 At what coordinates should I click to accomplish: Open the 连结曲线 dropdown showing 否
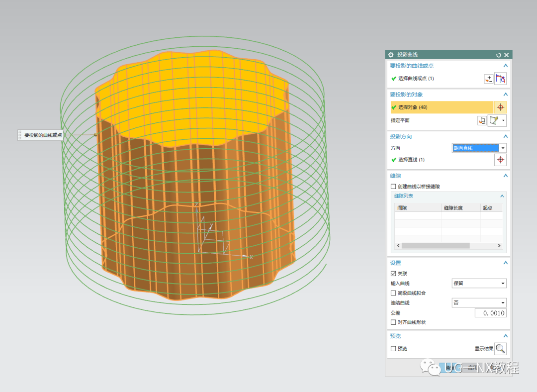(479, 303)
